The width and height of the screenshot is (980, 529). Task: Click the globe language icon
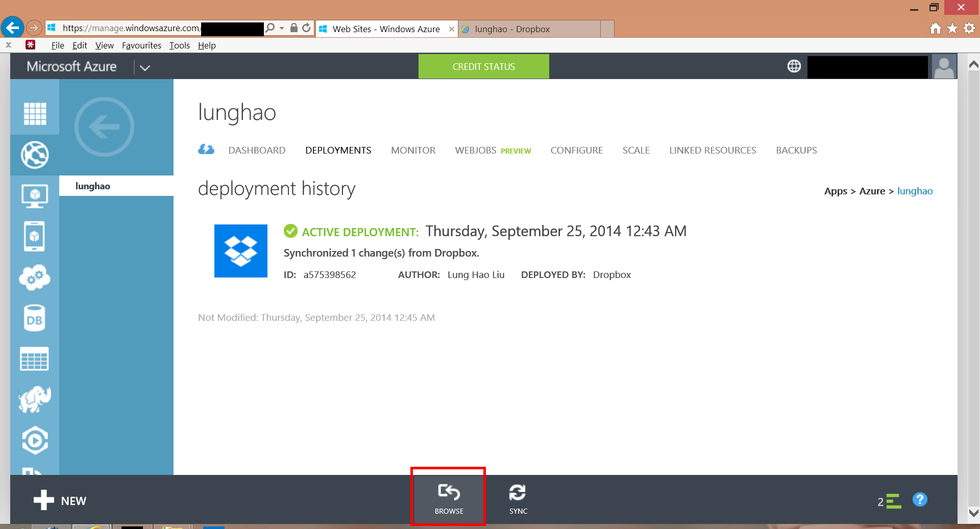(x=794, y=66)
